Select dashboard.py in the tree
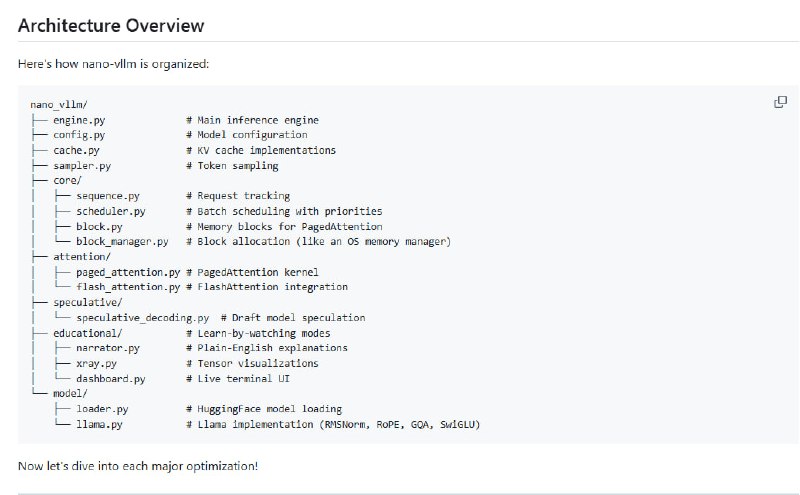Image resolution: width=800 pixels, height=495 pixels. pyautogui.click(x=110, y=379)
